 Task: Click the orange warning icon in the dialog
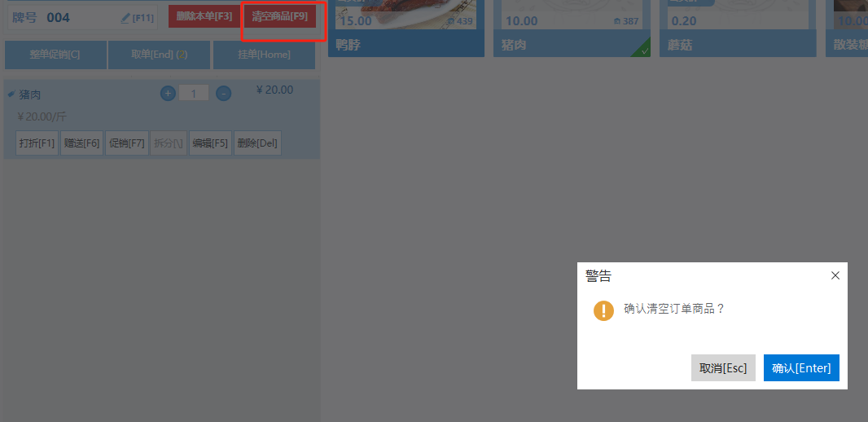pos(603,310)
